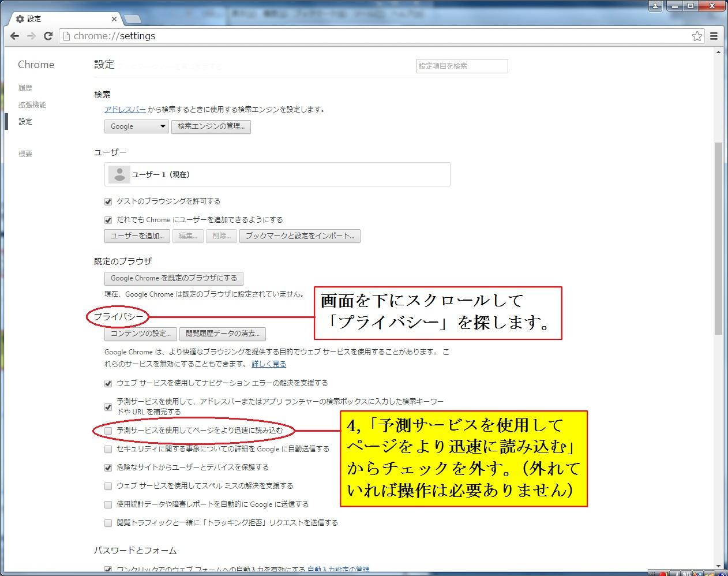
Task: Toggle セキュリティ詳細を Google に自動送信 checkbox
Action: (x=108, y=449)
